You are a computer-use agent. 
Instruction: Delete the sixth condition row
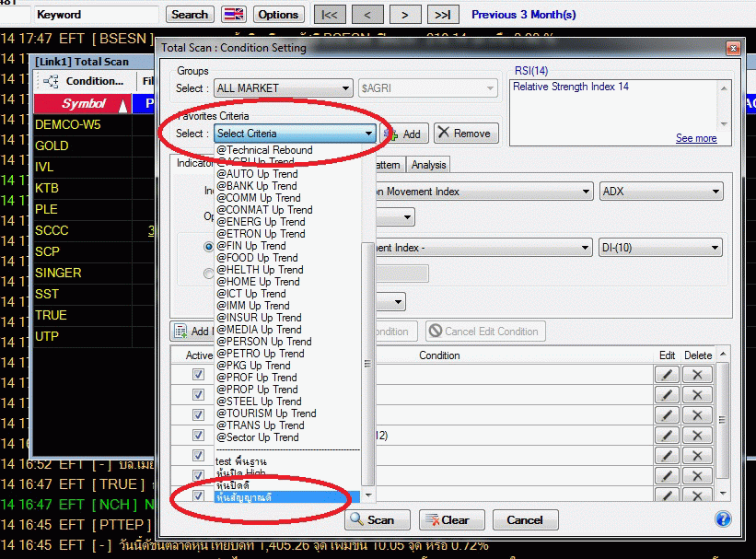(697, 476)
